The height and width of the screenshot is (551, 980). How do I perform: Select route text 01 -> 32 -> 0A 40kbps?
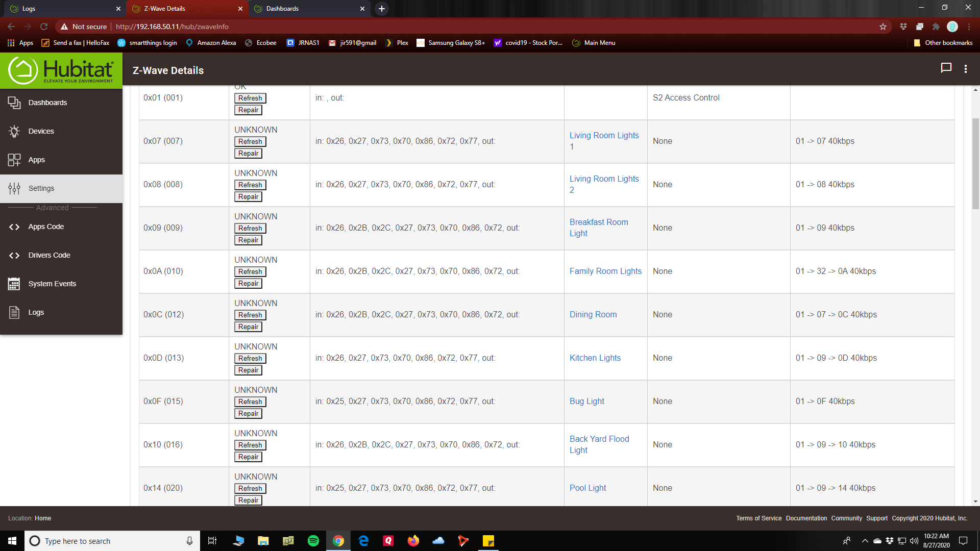pos(836,271)
